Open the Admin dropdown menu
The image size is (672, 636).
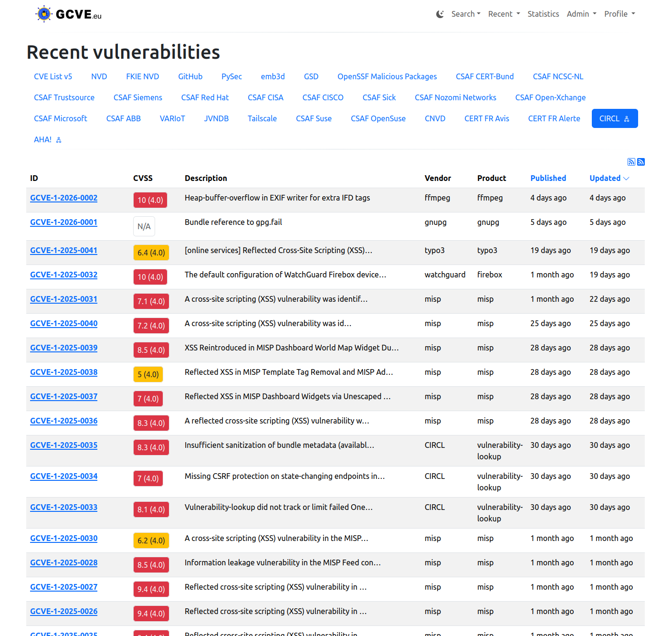pyautogui.click(x=581, y=14)
